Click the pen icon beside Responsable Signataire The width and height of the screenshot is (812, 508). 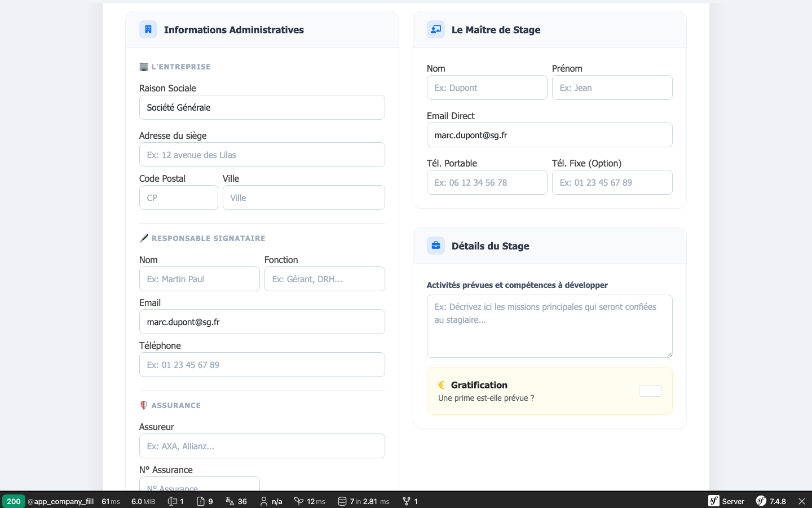pyautogui.click(x=144, y=238)
